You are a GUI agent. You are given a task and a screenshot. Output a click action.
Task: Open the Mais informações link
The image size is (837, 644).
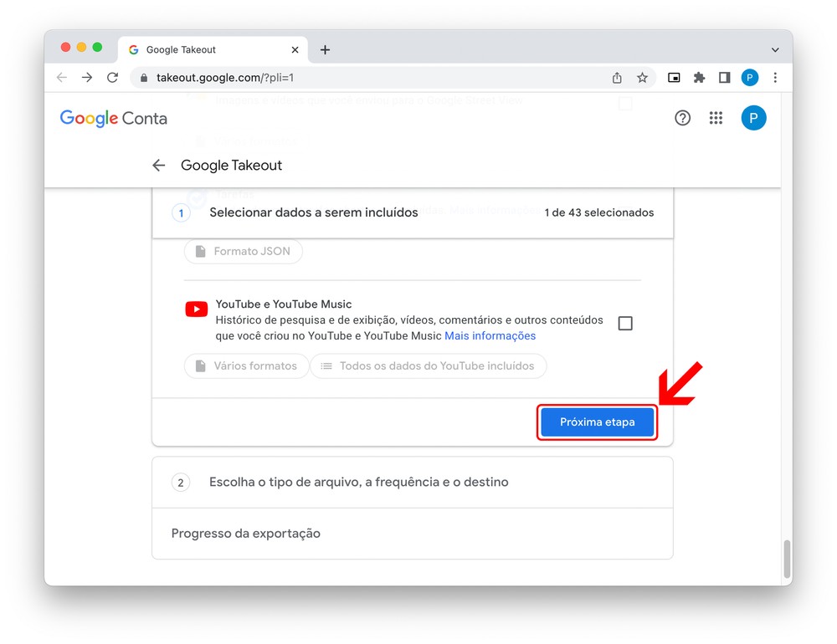(490, 336)
